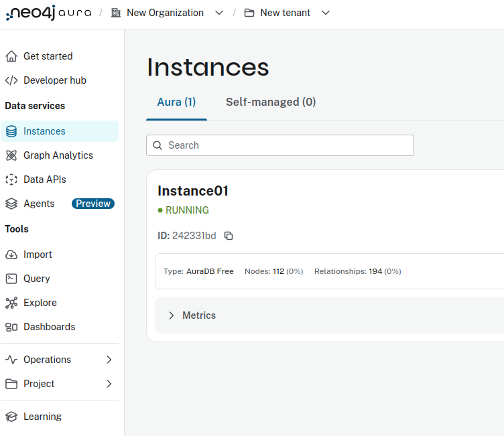Switch to the Self-managed (0) tab

[x=271, y=102]
